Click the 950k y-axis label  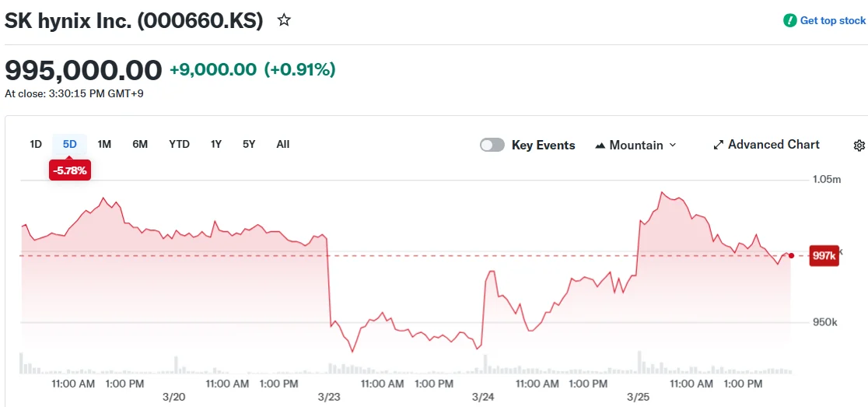[x=824, y=322]
